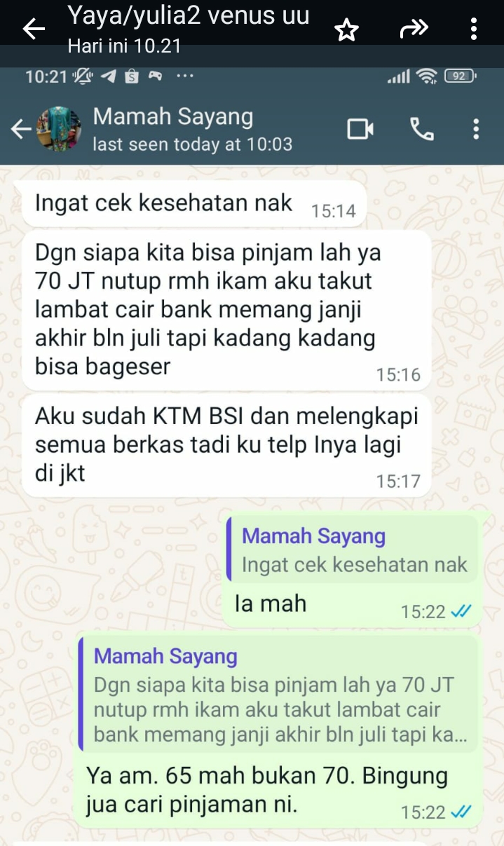
Task: Start a voice call with Mamah Sayang
Action: click(x=421, y=129)
